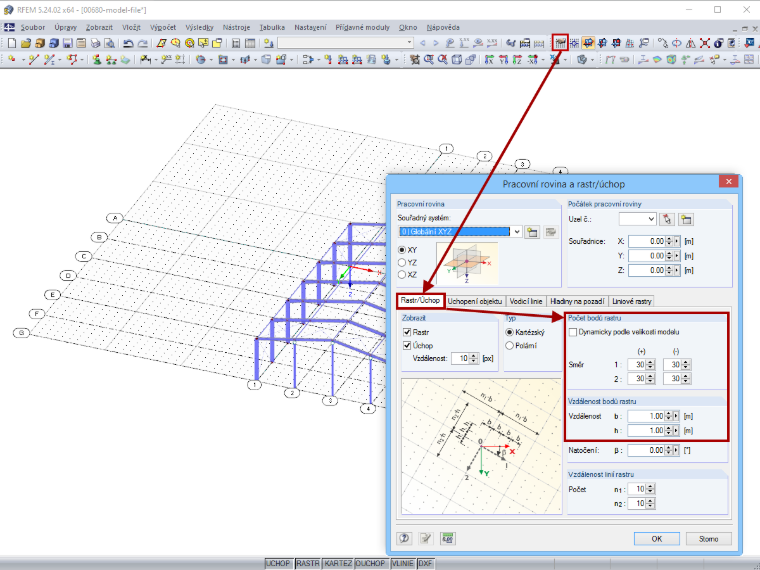
Task: Click the Print icon in the toolbar
Action: pyautogui.click(x=95, y=43)
